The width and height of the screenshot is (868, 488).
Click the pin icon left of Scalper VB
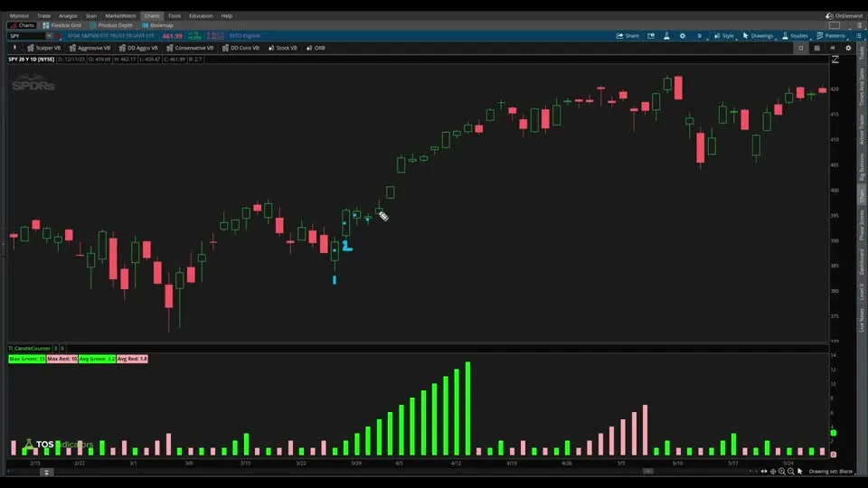tap(15, 48)
